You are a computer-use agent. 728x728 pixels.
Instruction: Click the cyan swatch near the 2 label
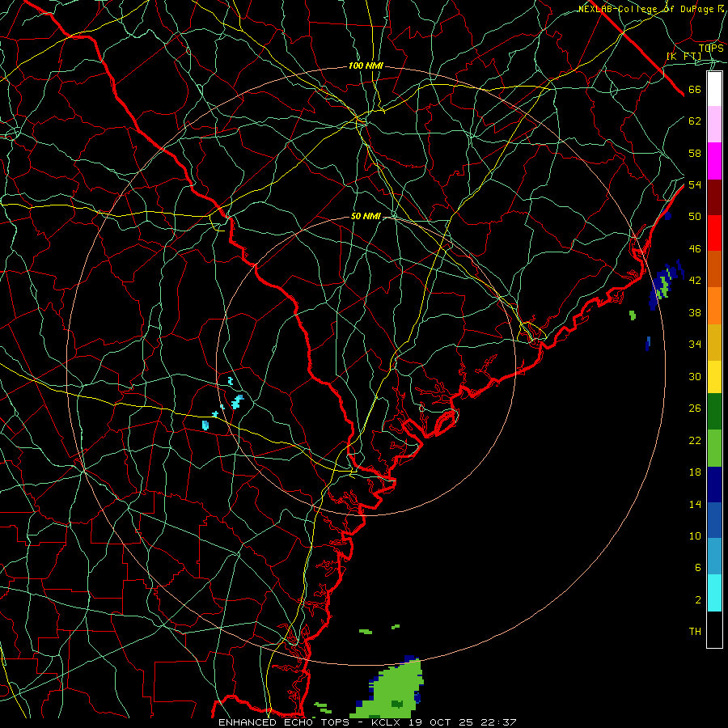point(714,593)
